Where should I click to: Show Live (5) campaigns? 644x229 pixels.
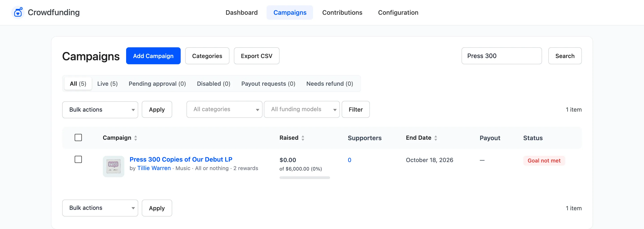click(107, 83)
